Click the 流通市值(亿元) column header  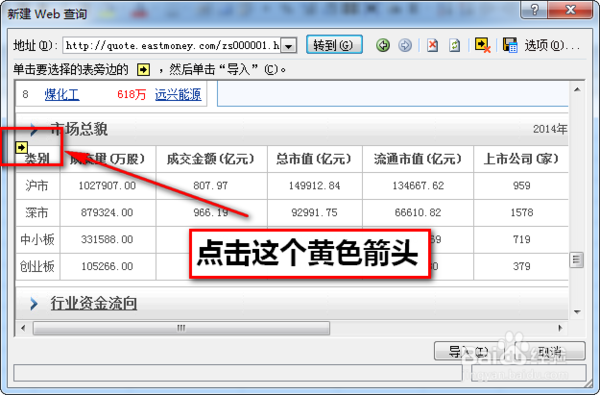point(418,159)
